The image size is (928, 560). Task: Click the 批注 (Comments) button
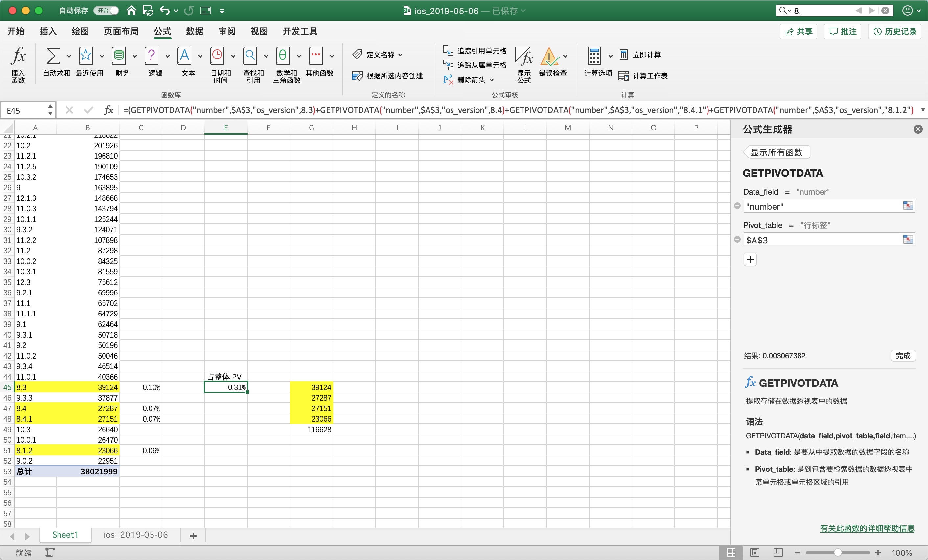[x=843, y=32]
